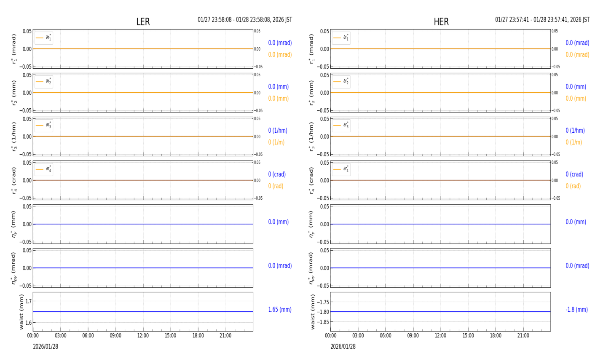
Task: Click '15:00' tick on HER time axis
Action: (x=468, y=336)
